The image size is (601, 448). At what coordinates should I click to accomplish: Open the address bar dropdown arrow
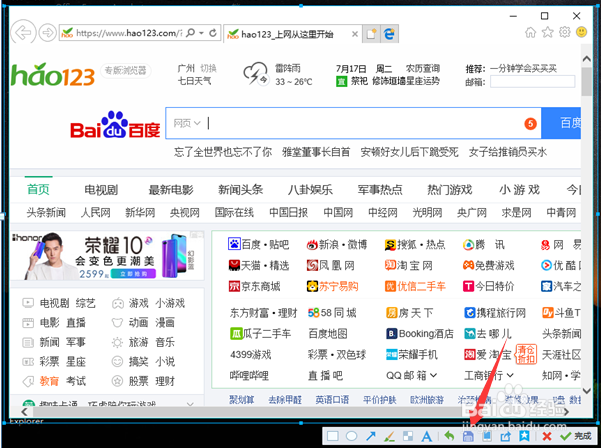click(201, 33)
